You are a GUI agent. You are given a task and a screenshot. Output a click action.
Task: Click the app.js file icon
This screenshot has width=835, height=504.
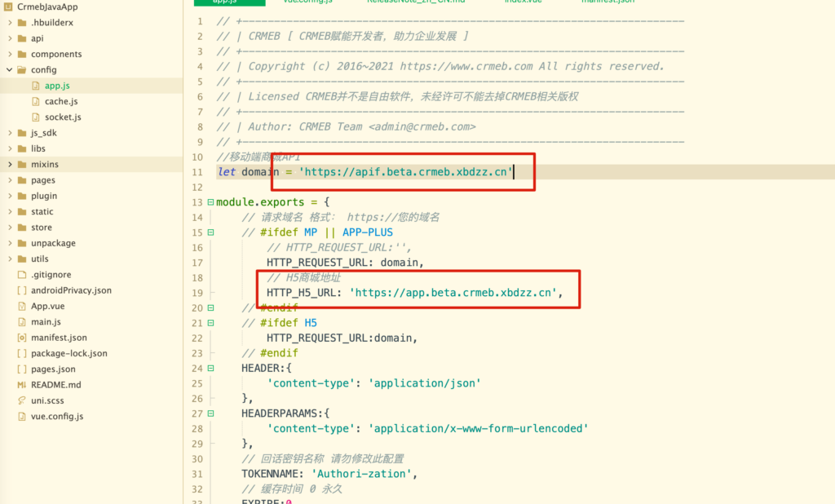(x=36, y=86)
